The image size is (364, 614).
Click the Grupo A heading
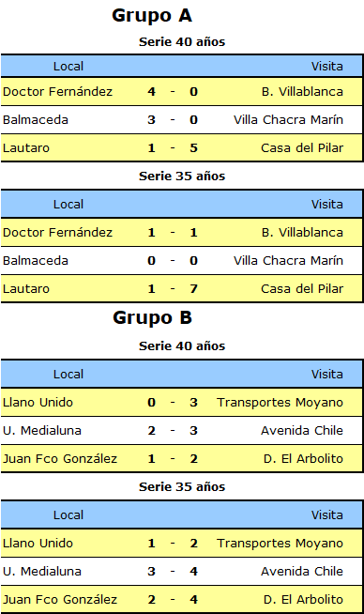[152, 16]
